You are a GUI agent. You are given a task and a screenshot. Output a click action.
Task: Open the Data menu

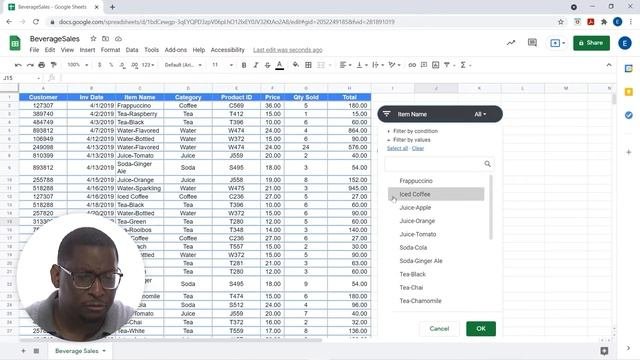(x=132, y=50)
